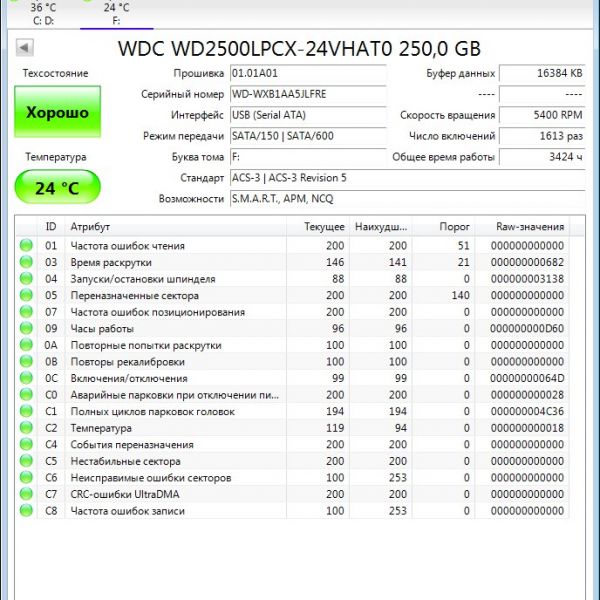Image resolution: width=600 pixels, height=600 pixels.
Task: Select the CRC-ошибки UltraDMA attribute name
Action: click(x=125, y=494)
